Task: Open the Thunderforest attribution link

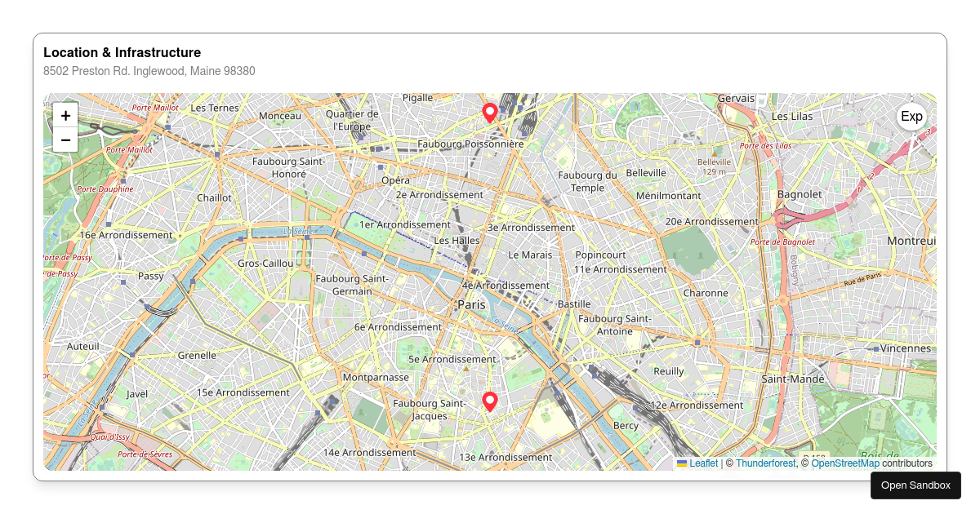Action: point(766,463)
